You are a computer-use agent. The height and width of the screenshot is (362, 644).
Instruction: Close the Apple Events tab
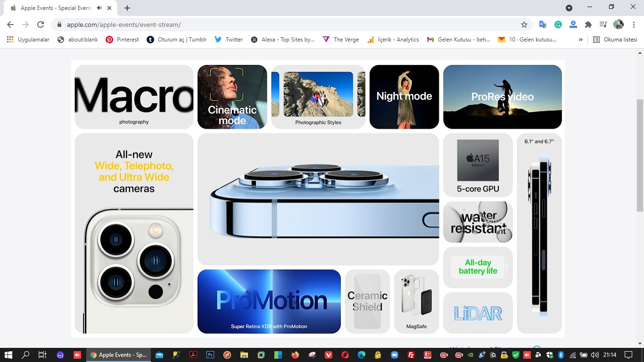[110, 8]
